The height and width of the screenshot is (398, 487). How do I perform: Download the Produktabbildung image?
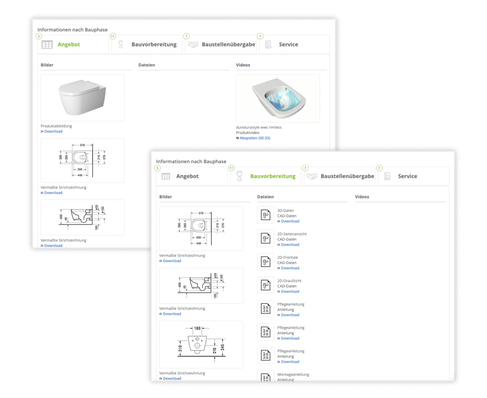(53, 131)
